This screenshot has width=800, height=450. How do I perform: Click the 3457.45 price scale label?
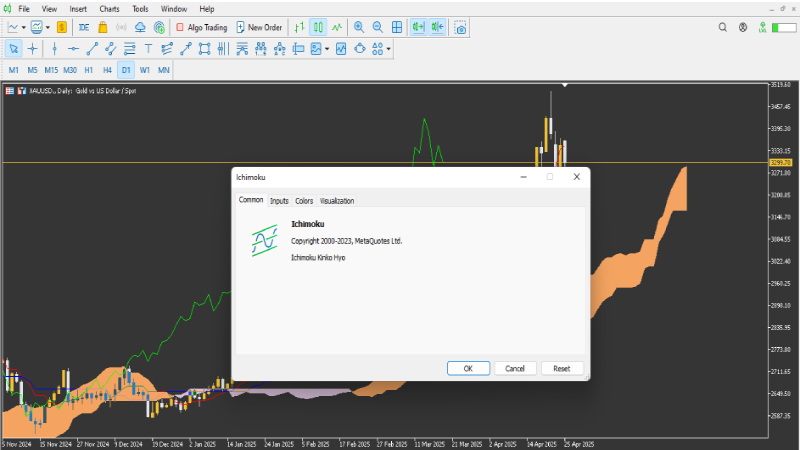click(780, 107)
